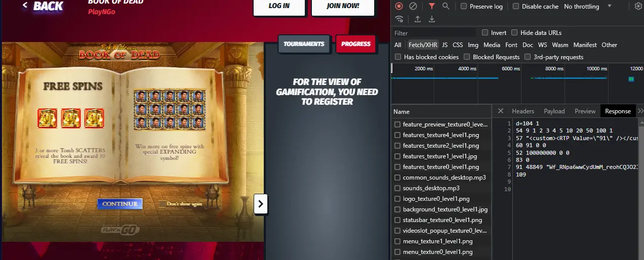
Task: Click the PlayNGo provider link
Action: point(101,12)
